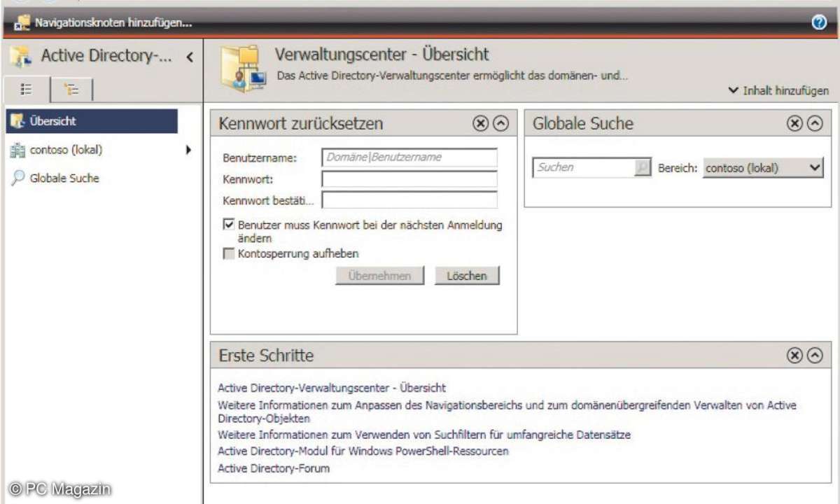
Task: Click the Active Directory header icon
Action: click(21, 57)
